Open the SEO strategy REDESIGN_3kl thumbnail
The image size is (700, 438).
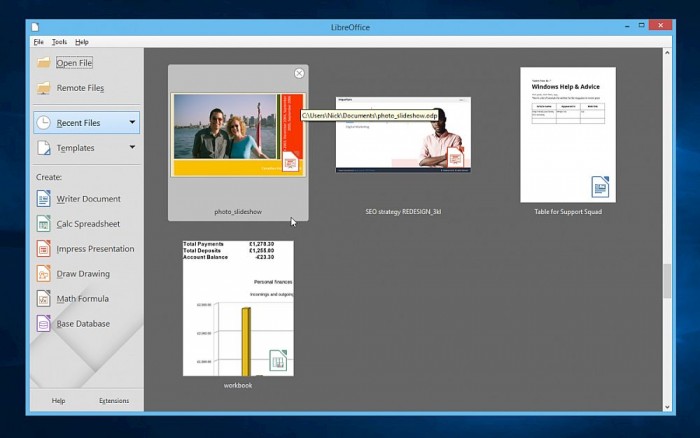(404, 135)
